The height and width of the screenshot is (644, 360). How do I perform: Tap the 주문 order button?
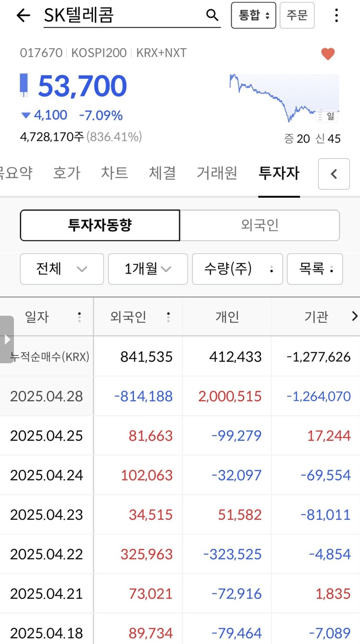click(x=297, y=15)
